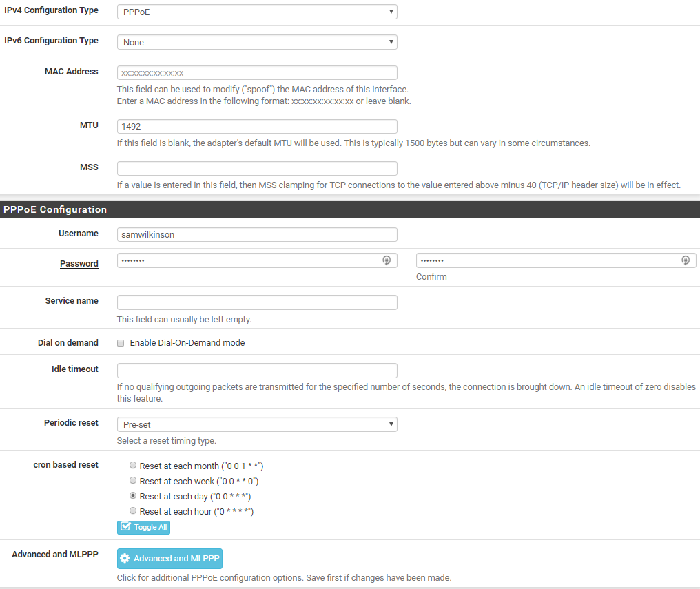Click the key icon in Password field

click(x=387, y=260)
